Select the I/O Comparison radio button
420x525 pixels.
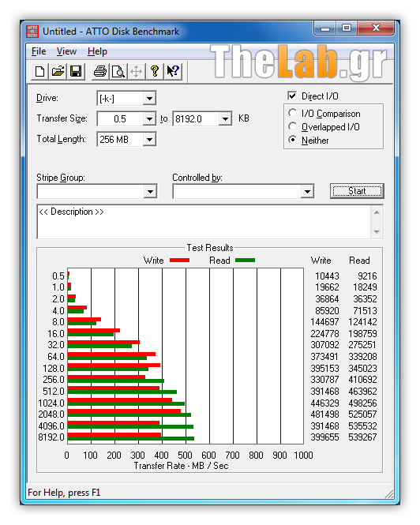(x=292, y=113)
